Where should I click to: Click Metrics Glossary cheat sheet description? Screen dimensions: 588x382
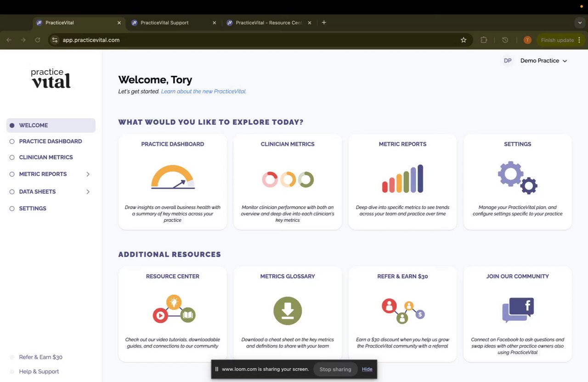(x=288, y=343)
